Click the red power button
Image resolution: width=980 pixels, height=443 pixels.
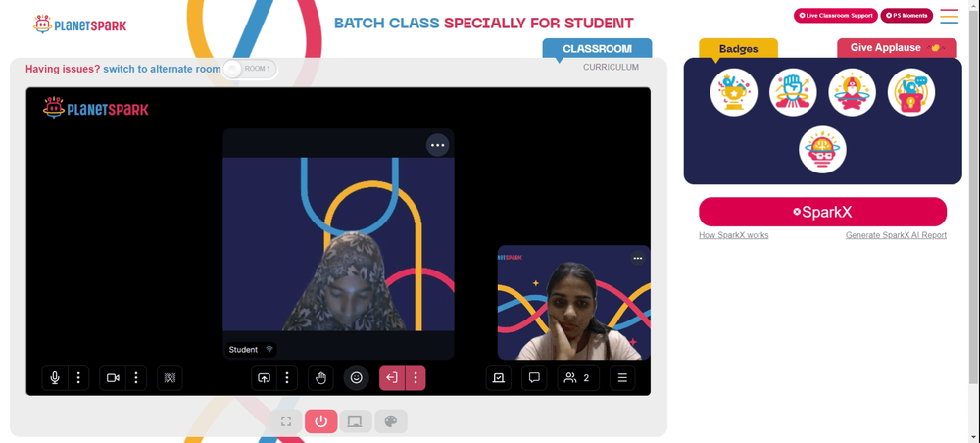pyautogui.click(x=321, y=421)
